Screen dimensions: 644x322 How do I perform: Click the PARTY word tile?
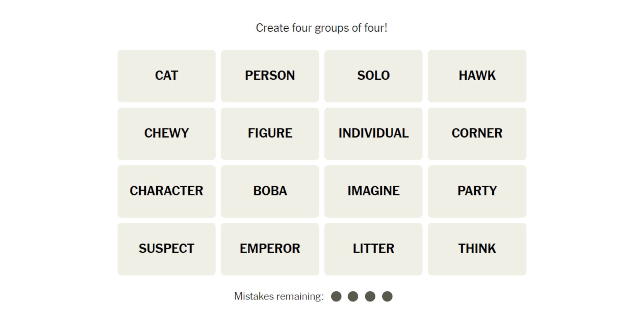tap(477, 191)
